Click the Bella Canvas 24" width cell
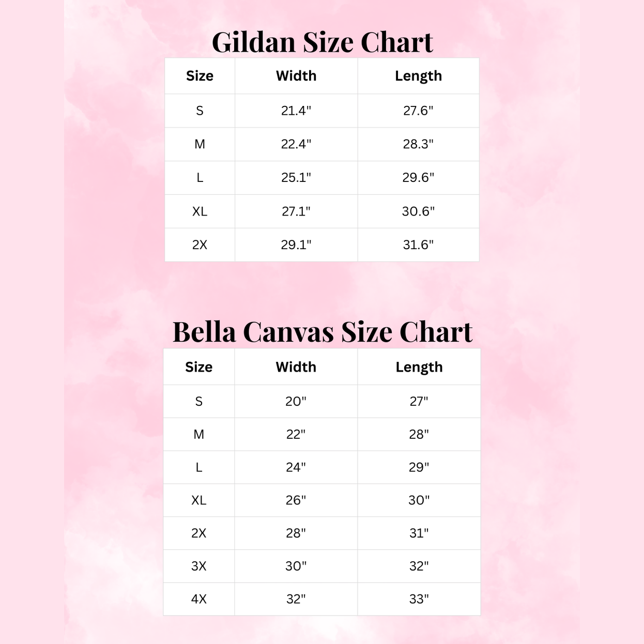Screen dimensions: 644x644 click(296, 468)
